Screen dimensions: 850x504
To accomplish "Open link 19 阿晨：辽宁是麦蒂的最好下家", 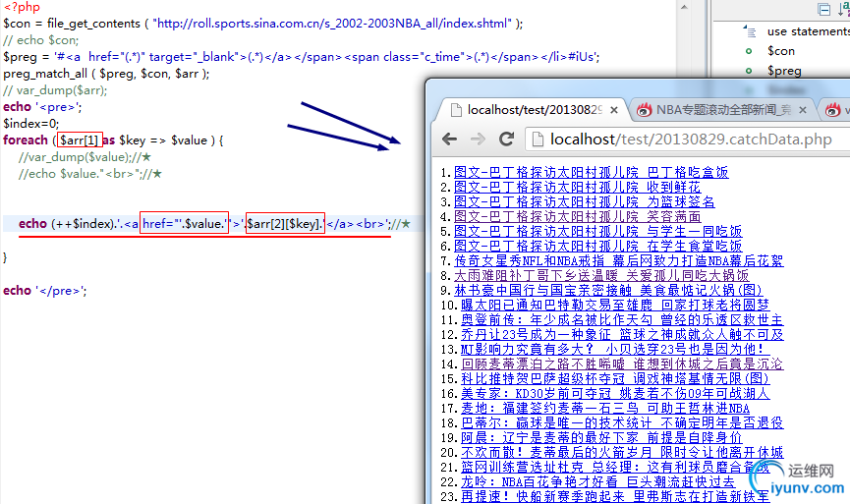I will coord(601,437).
